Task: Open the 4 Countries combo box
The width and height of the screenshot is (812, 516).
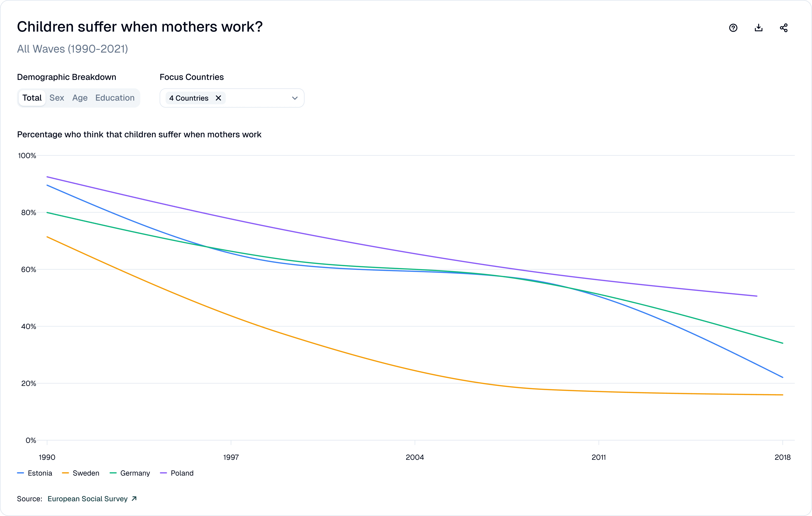Action: point(232,98)
